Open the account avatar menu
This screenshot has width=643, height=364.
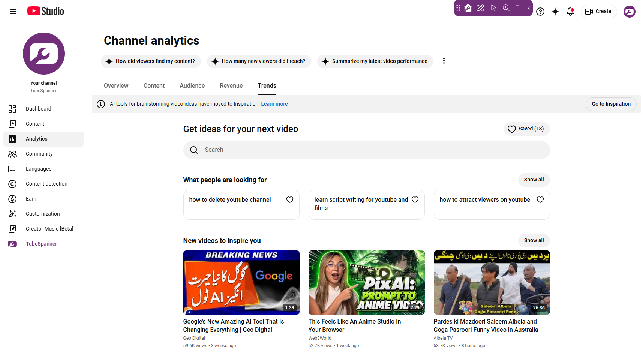coord(630,12)
